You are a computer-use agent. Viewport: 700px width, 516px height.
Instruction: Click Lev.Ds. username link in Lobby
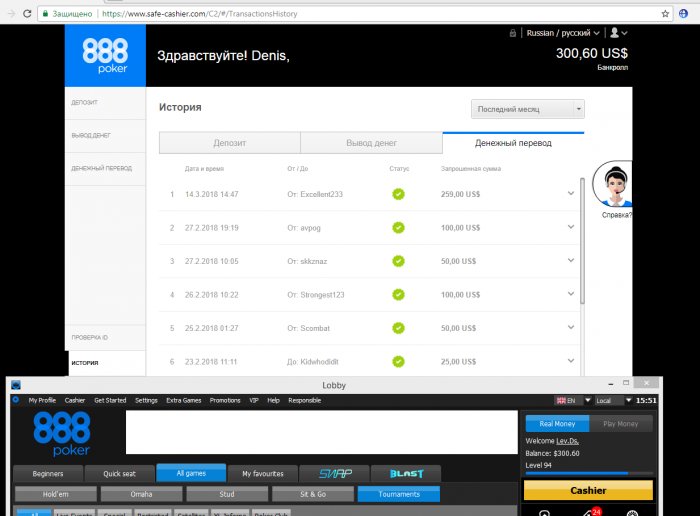[x=567, y=441]
